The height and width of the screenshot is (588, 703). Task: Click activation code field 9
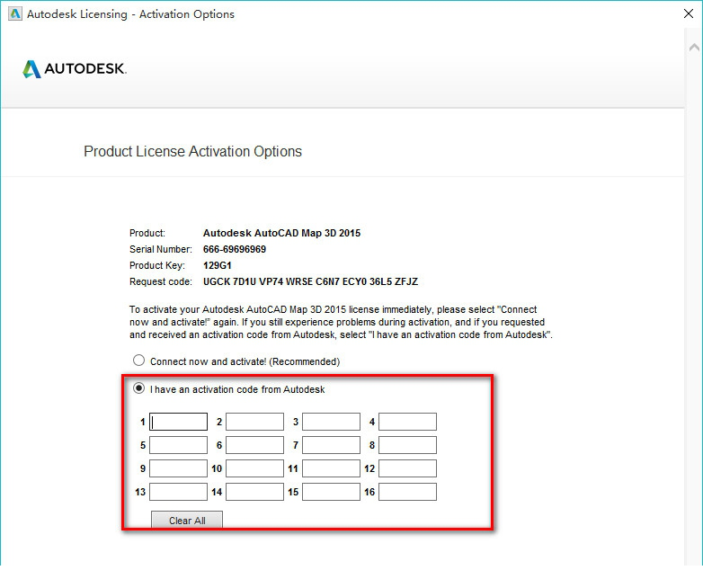[178, 468]
